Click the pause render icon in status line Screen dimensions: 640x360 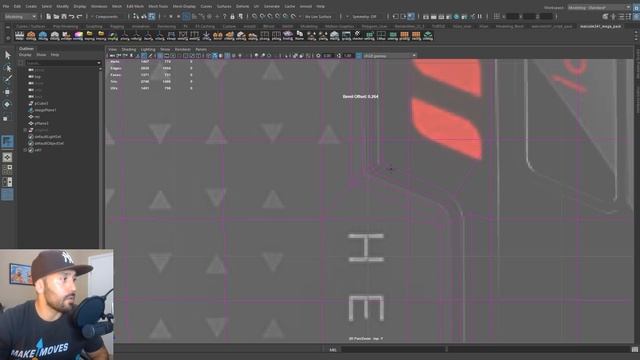point(480,17)
